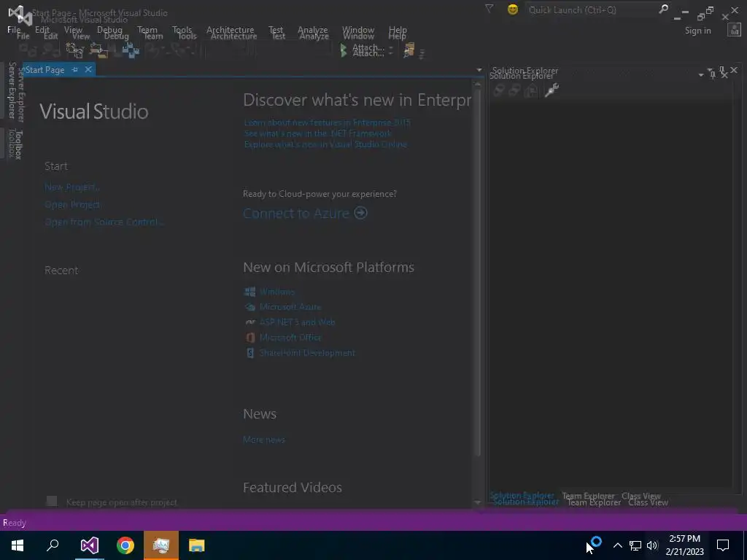Open the Server Explorer side tab
The width and height of the screenshot is (747, 560).
point(13,90)
